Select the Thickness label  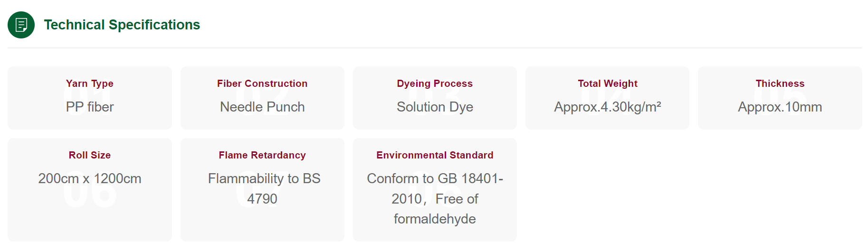click(780, 84)
